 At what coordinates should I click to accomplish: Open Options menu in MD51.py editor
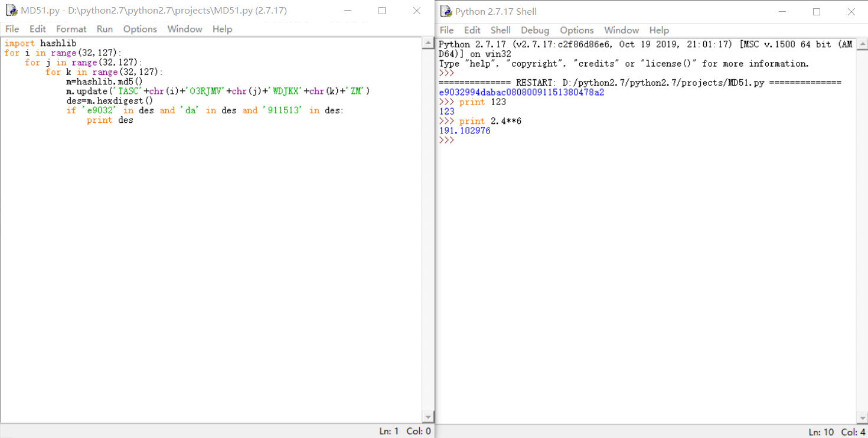(x=140, y=29)
